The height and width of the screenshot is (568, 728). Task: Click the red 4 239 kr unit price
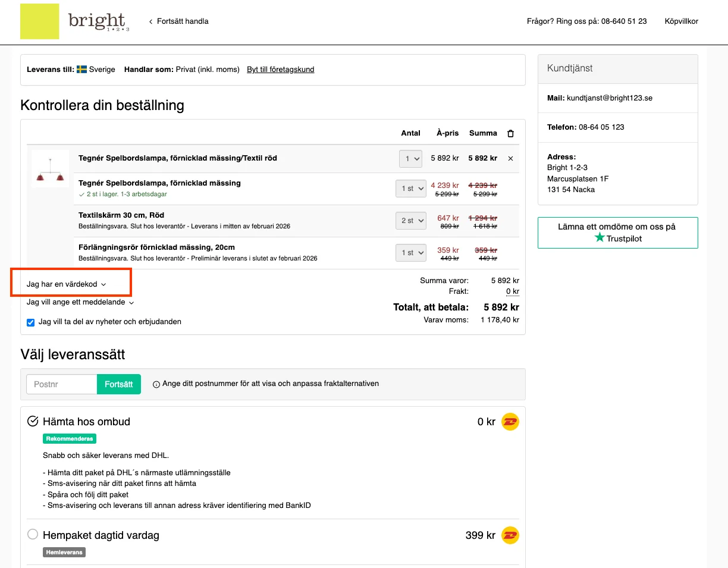point(445,186)
